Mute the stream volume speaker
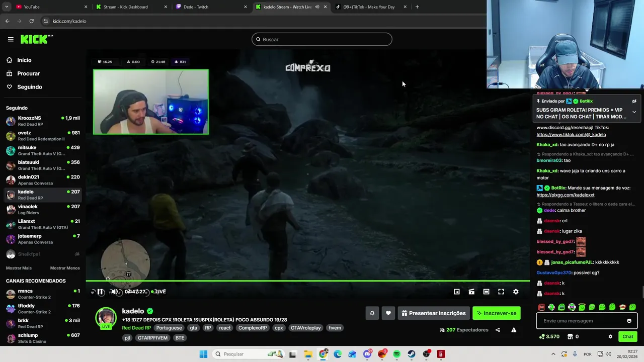Image resolution: width=644 pixels, height=362 pixels. click(115, 292)
